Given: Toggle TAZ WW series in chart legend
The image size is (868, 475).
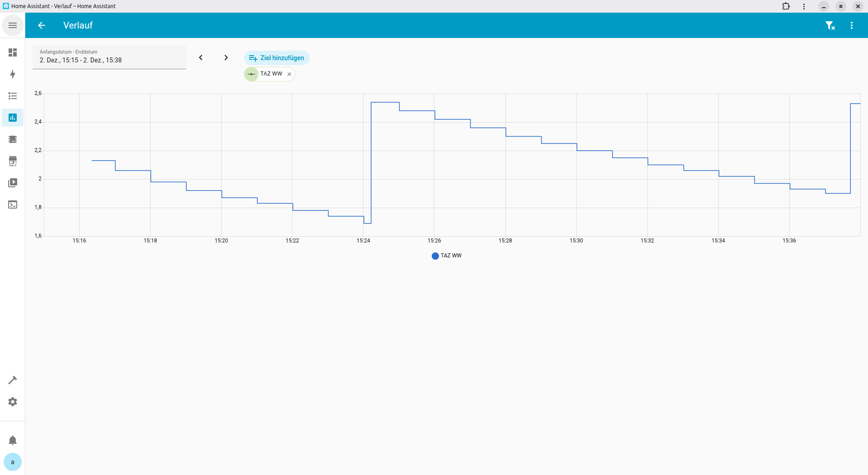Looking at the screenshot, I should 447,256.
